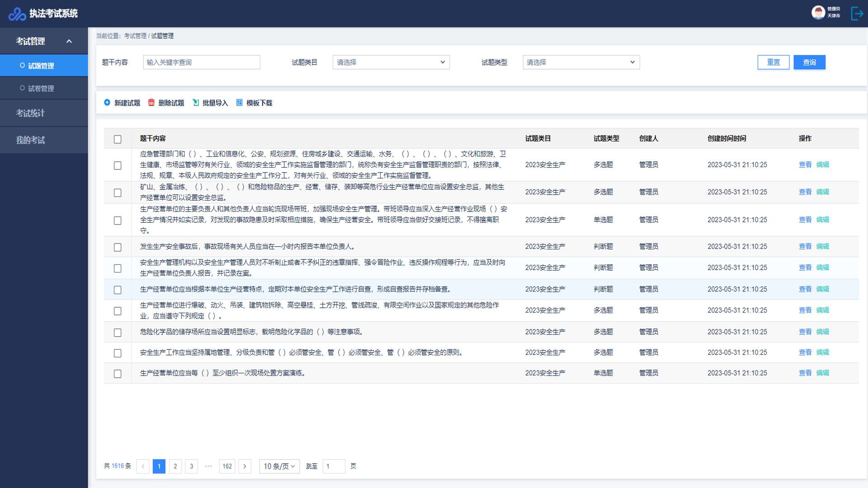Open 考试统计 from the sidebar
Viewport: 868px width, 488px height.
click(x=29, y=113)
